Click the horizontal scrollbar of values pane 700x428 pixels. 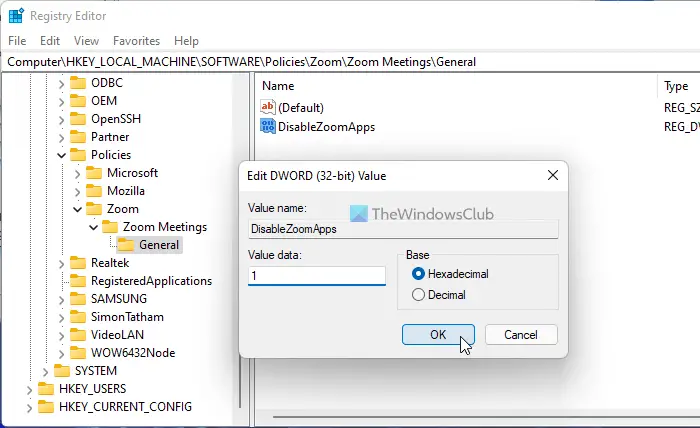[x=486, y=417]
